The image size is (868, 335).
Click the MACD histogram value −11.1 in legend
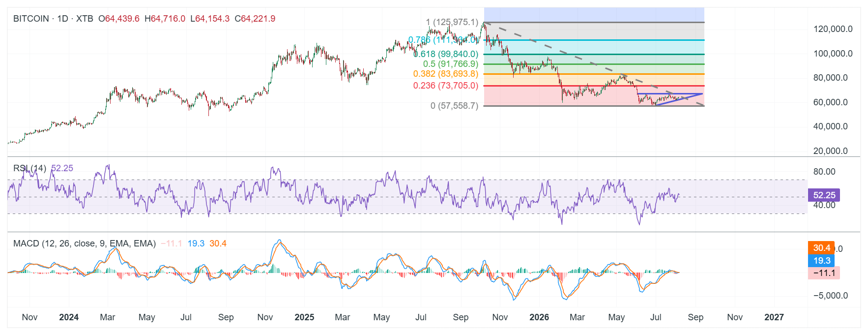point(171,244)
